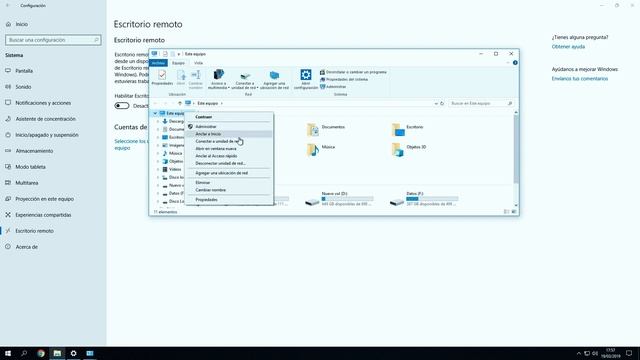The image size is (640, 360).
Task: Switch to the Vista ribbon tab
Action: [x=198, y=63]
